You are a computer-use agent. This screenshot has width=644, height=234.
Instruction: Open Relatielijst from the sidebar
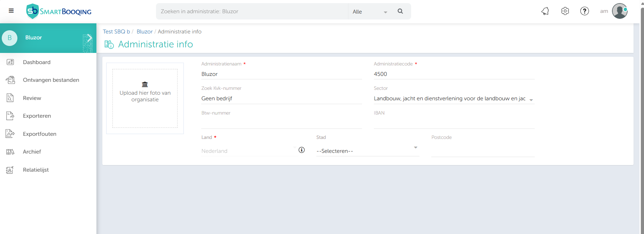point(36,170)
